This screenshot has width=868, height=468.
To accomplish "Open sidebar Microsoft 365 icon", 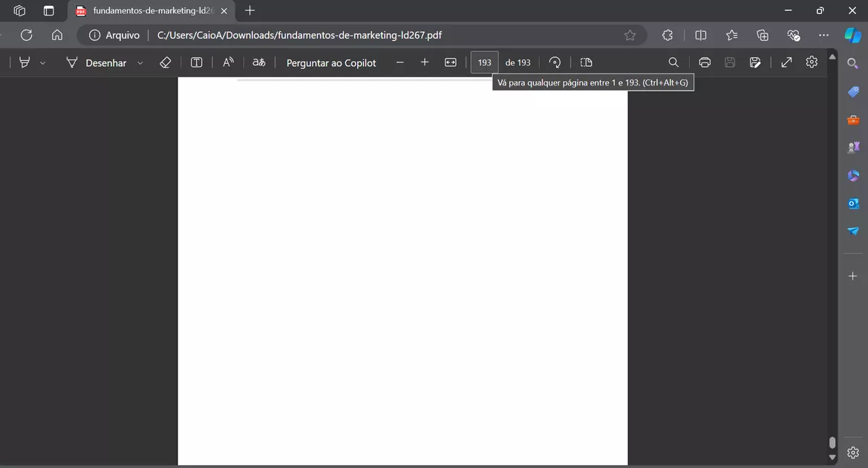I will (x=853, y=175).
